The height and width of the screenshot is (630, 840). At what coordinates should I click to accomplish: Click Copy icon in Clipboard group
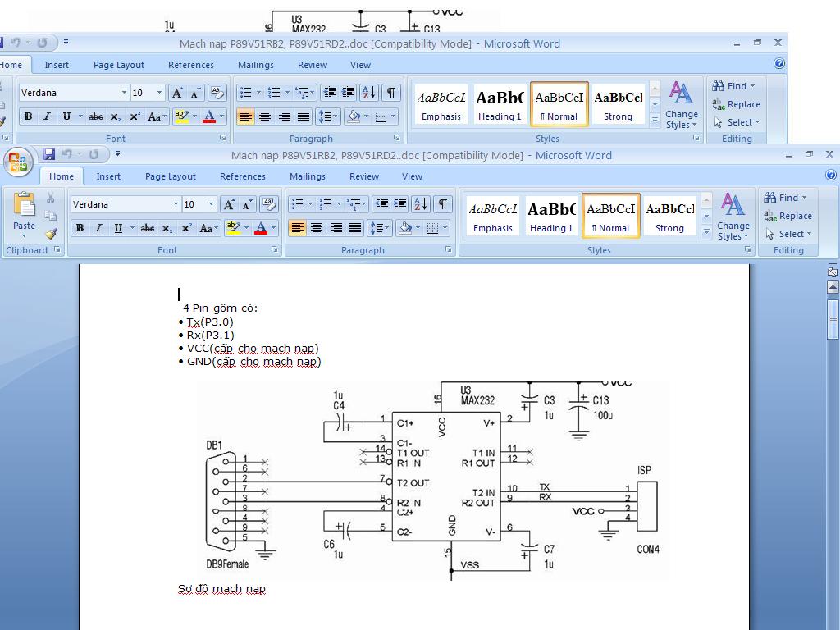(50, 216)
